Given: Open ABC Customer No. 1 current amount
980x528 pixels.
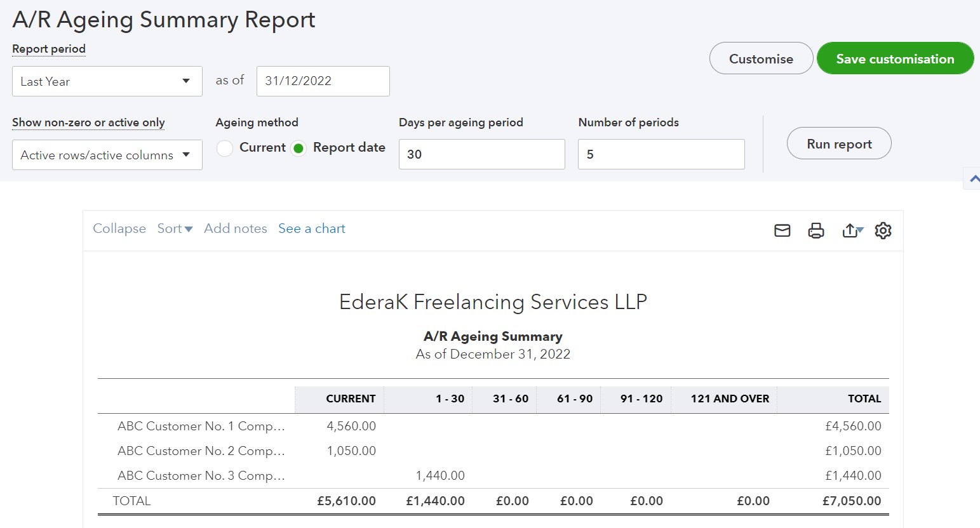Looking at the screenshot, I should (x=351, y=426).
